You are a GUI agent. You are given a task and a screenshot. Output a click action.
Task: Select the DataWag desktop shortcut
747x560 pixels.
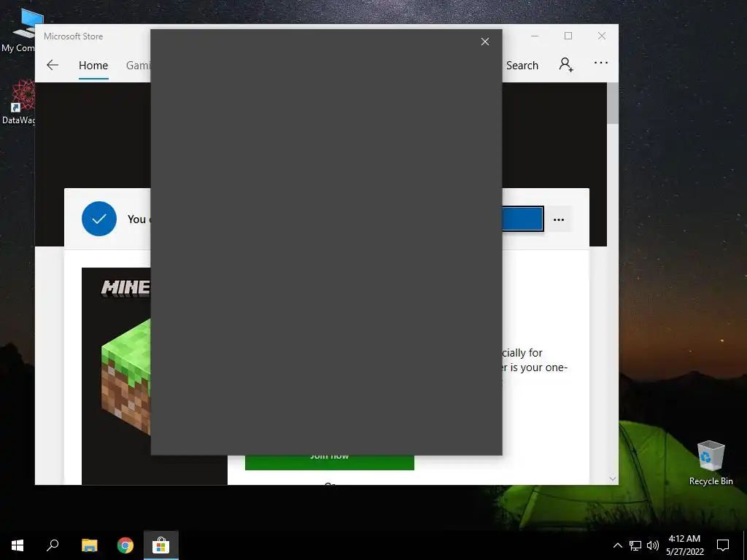[x=18, y=103]
